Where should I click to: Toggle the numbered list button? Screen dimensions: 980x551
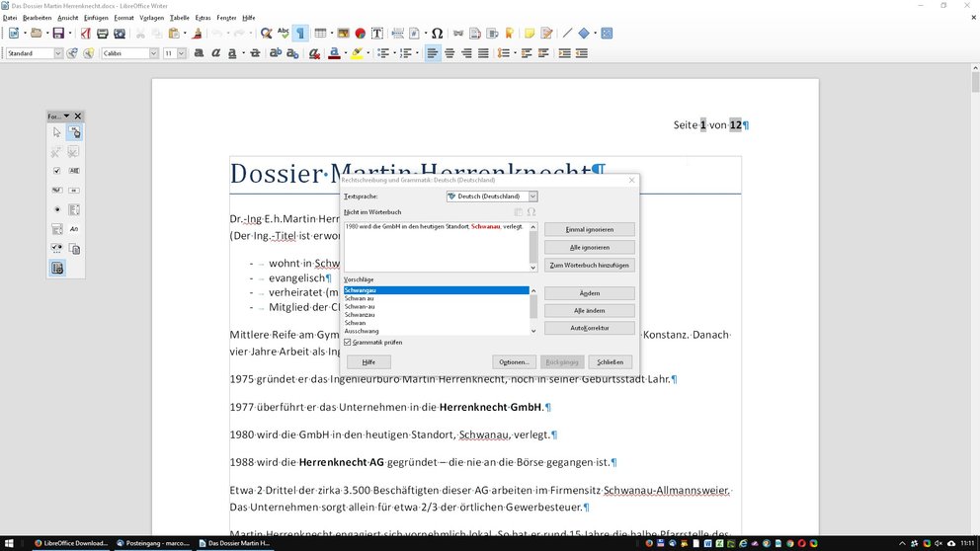point(406,53)
